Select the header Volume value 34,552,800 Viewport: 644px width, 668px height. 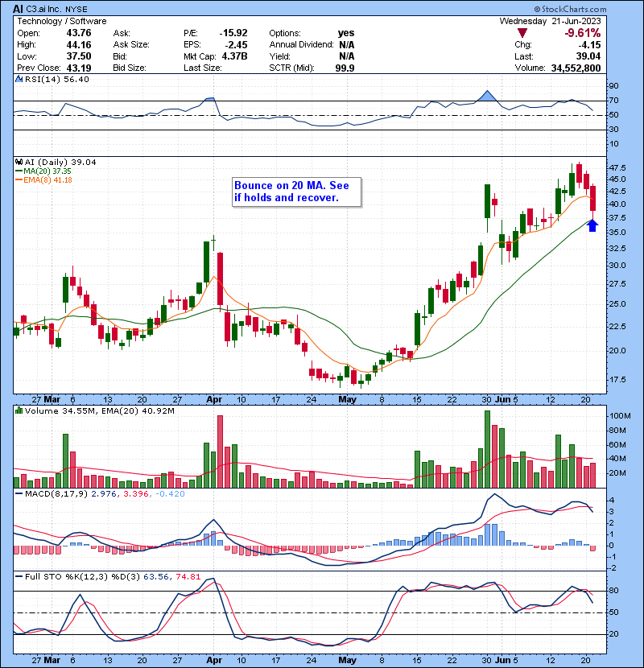(576, 68)
